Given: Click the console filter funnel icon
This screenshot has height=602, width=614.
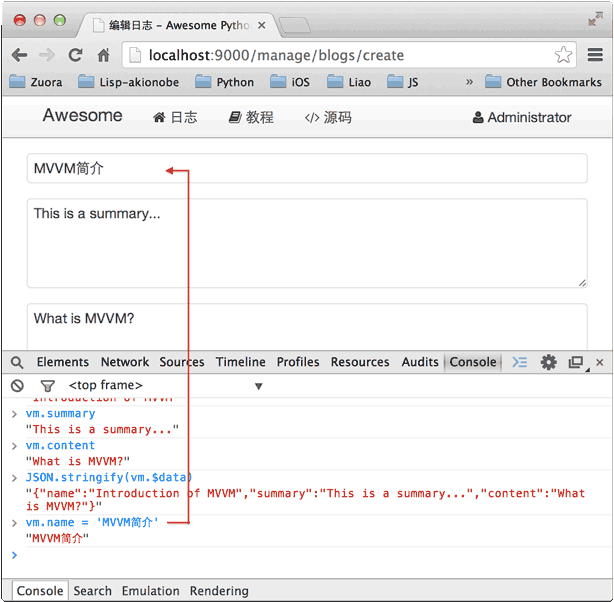Looking at the screenshot, I should point(47,385).
